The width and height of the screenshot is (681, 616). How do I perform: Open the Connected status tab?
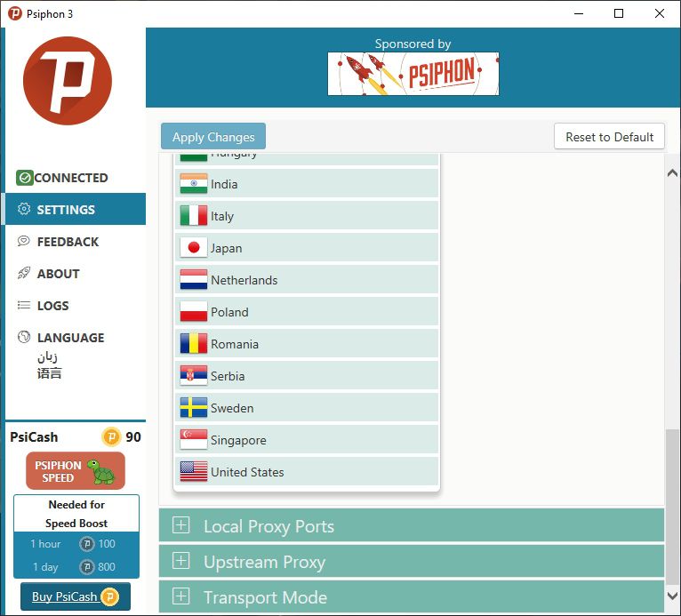click(76, 178)
